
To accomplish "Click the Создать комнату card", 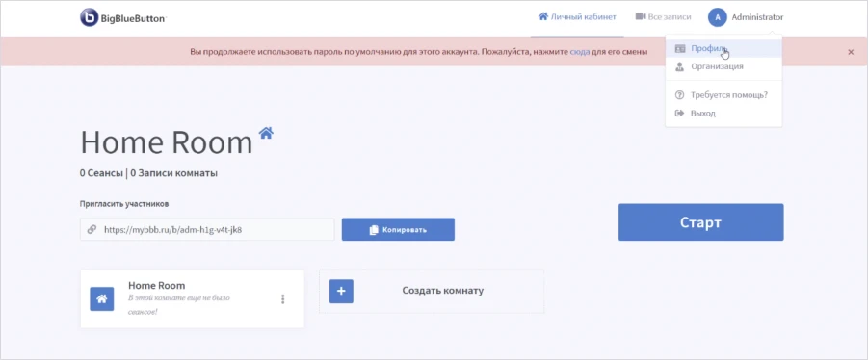I will (432, 291).
